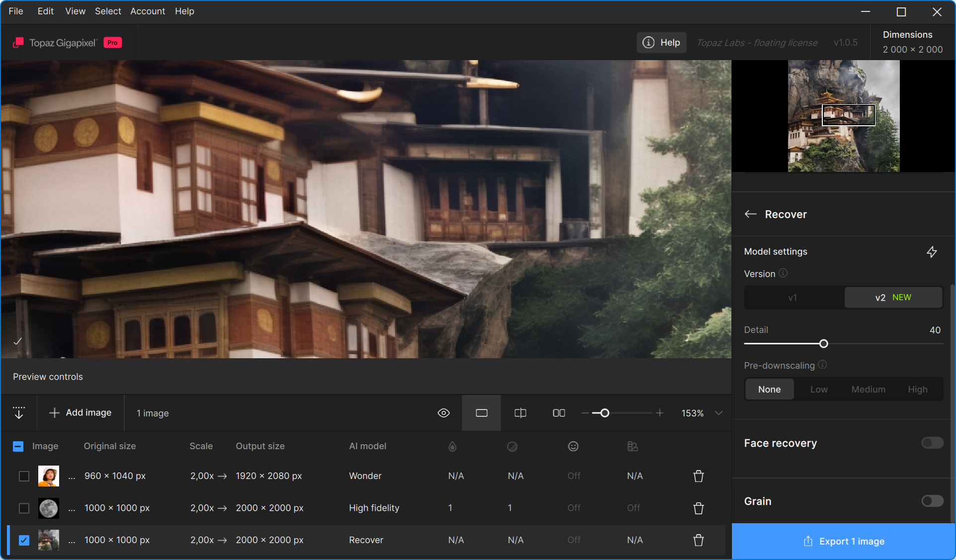
Task: Collapse the image list panel arrow
Action: point(19,413)
